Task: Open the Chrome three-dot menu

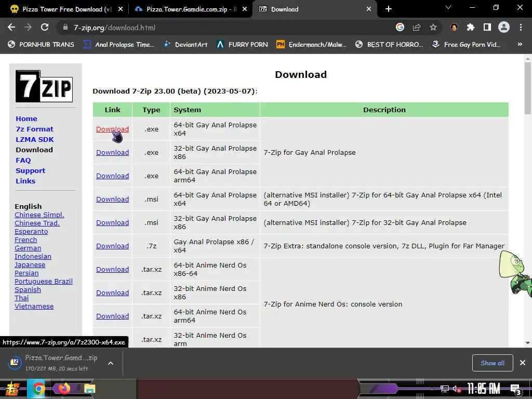Action: coord(521,28)
